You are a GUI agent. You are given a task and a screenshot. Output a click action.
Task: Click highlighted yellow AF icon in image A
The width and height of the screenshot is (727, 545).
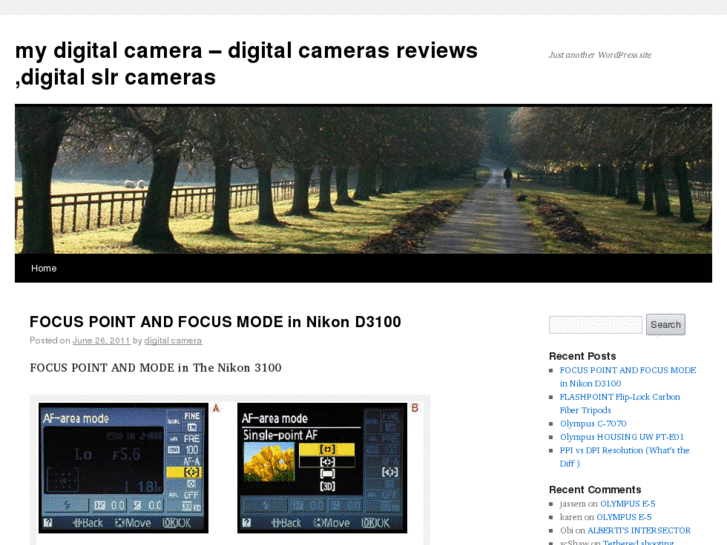pos(190,471)
